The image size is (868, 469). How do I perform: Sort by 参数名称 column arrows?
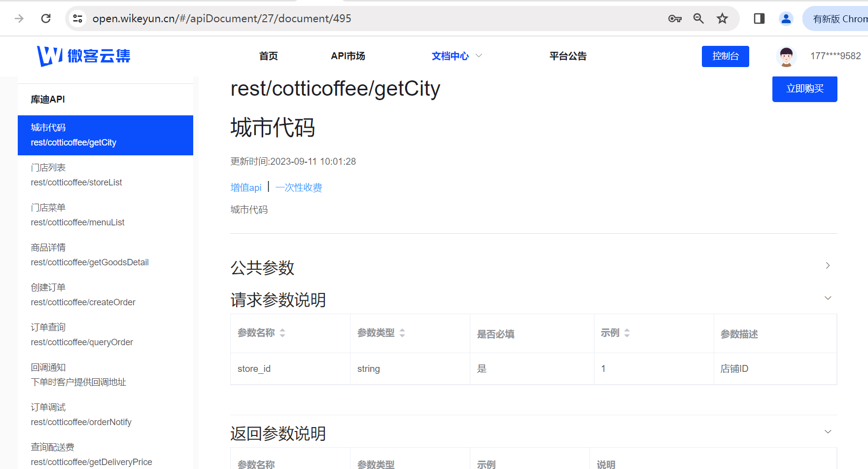[282, 333]
